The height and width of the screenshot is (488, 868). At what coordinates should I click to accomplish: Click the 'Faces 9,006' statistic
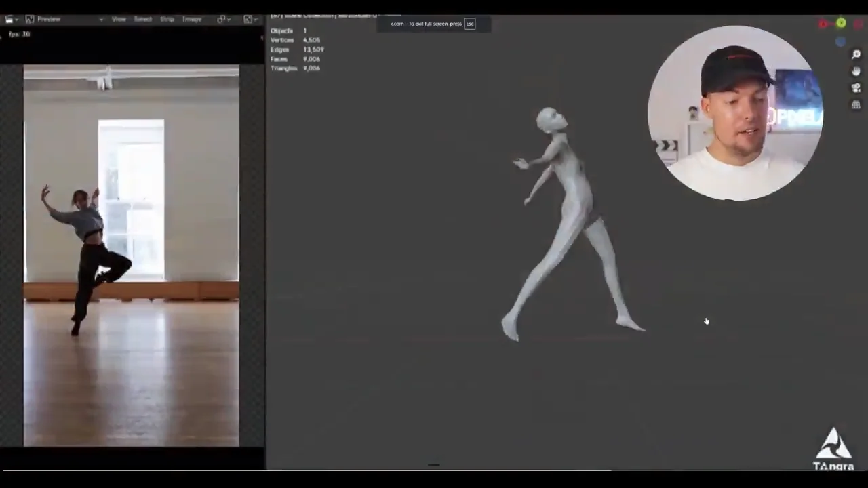click(295, 59)
